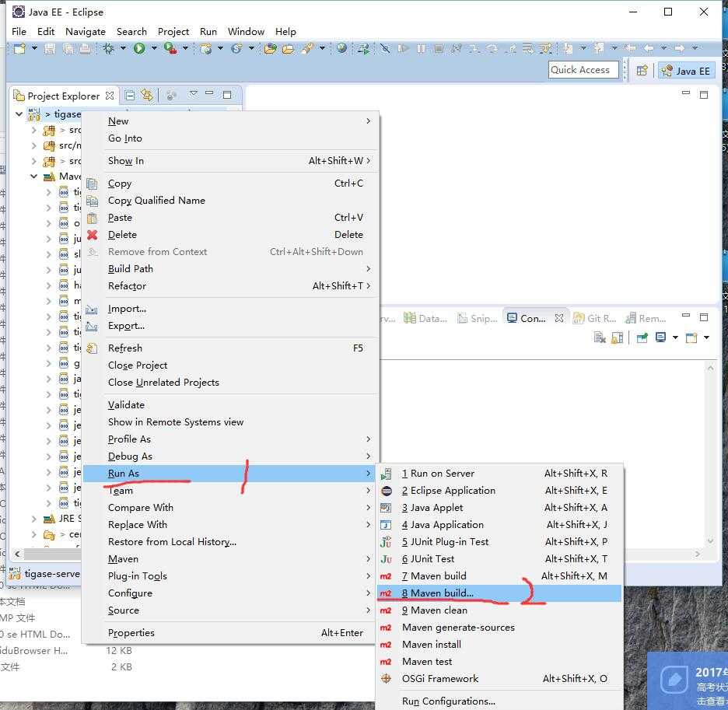The width and height of the screenshot is (728, 710).
Task: Click the Run External Tools toolbar icon
Action: 170,48
